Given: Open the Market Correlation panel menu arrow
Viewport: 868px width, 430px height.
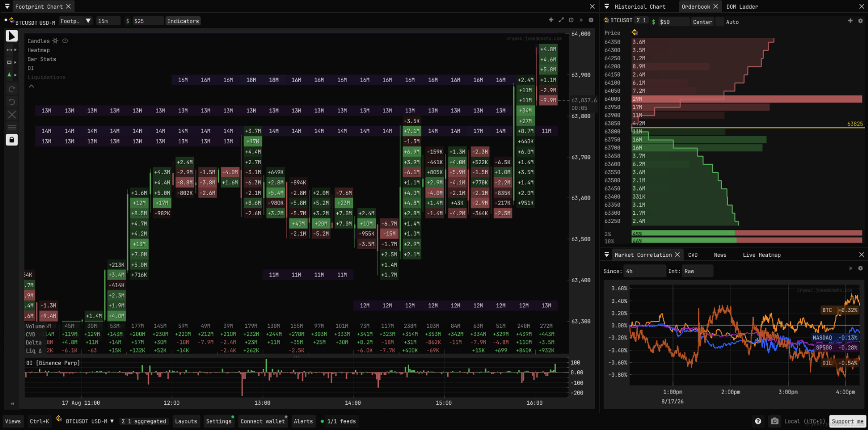Looking at the screenshot, I should [x=607, y=255].
